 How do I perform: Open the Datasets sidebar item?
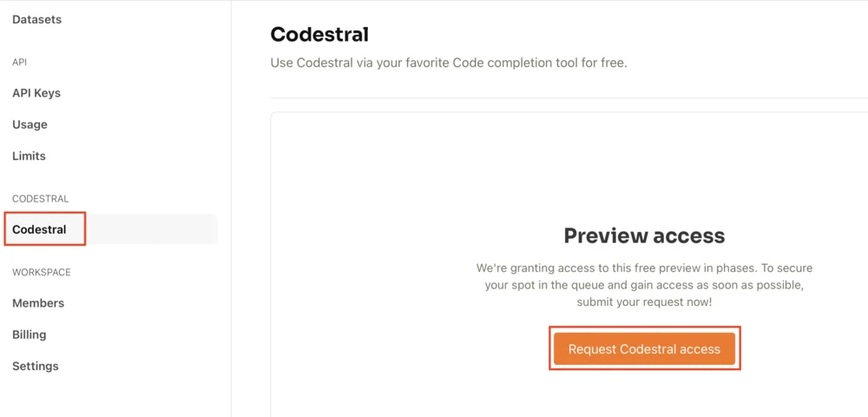(36, 19)
